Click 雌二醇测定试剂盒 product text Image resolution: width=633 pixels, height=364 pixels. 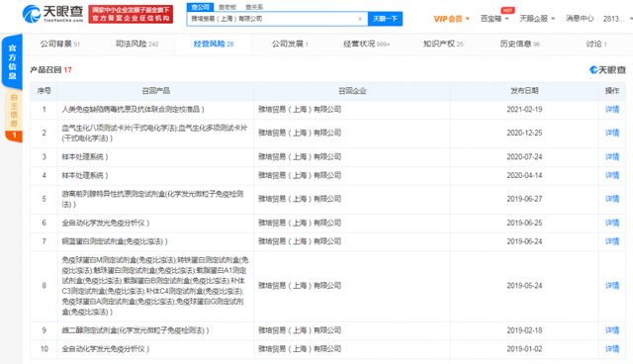pyautogui.click(x=136, y=330)
